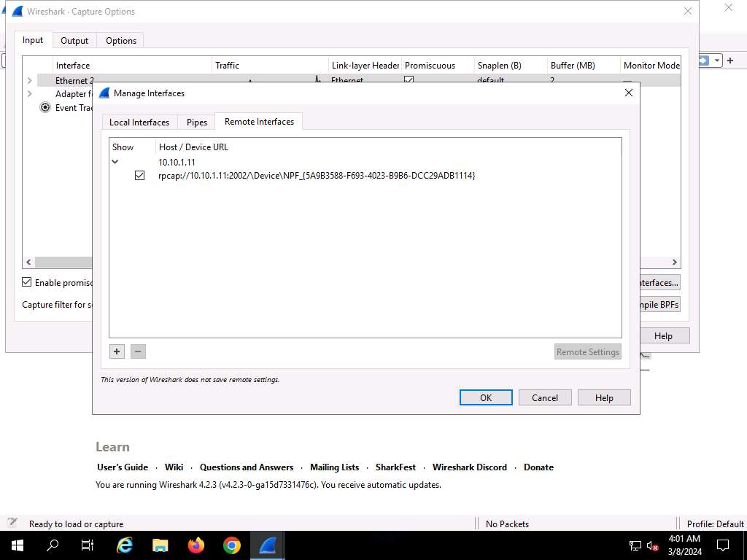The width and height of the screenshot is (747, 560).
Task: Open File Explorer from the taskbar
Action: tap(160, 545)
